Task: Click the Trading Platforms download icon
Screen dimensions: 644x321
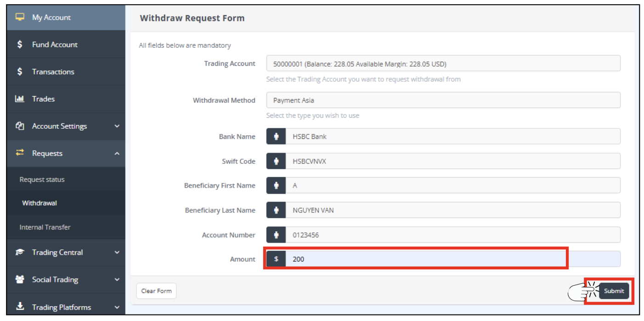Action: point(20,307)
